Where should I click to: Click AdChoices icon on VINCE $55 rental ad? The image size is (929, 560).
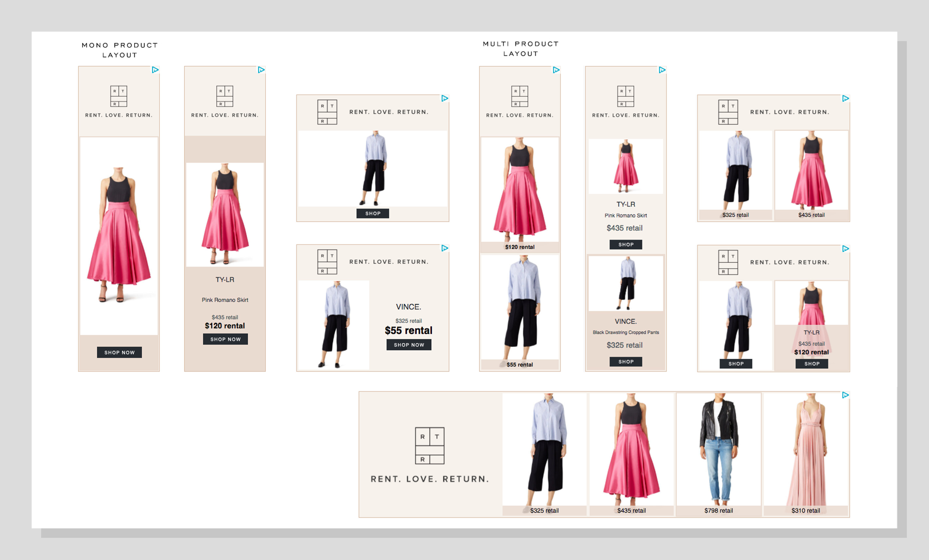pyautogui.click(x=444, y=248)
